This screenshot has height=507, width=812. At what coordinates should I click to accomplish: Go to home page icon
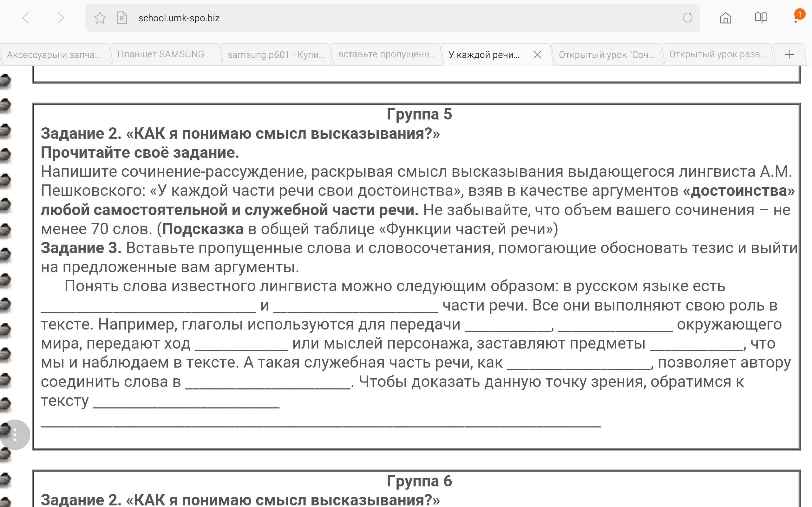point(725,18)
